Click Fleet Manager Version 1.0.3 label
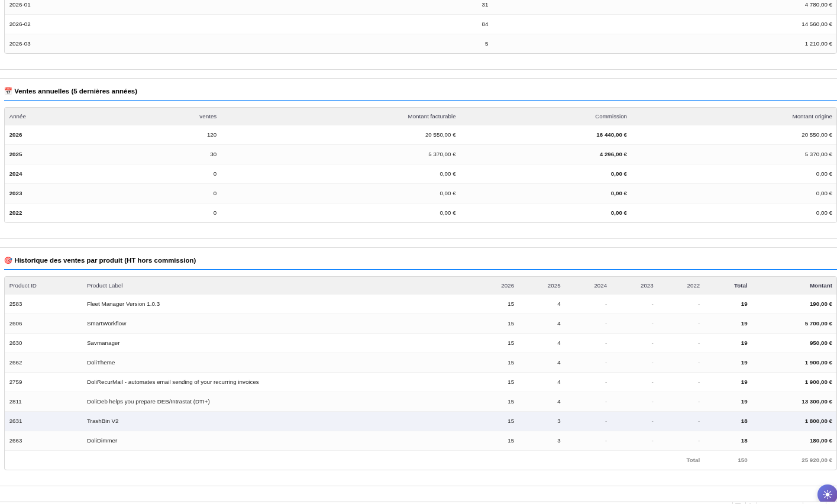 click(x=123, y=304)
